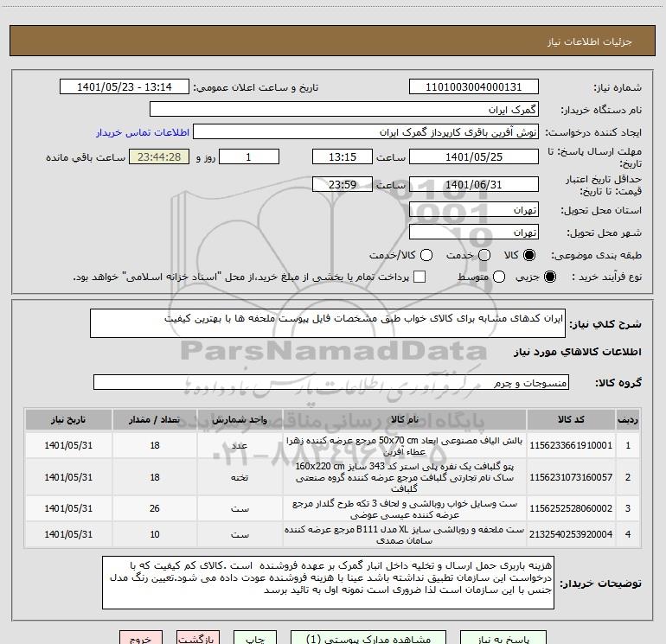Select the متوسط purchase type radio
Image resolution: width=666 pixels, height=644 pixels.
(499, 277)
